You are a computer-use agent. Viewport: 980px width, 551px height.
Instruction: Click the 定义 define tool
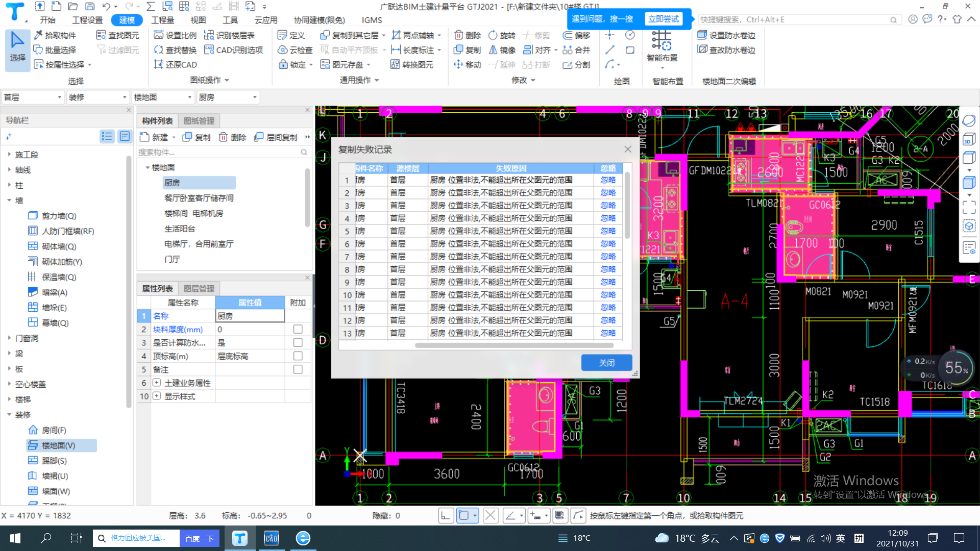(x=291, y=35)
